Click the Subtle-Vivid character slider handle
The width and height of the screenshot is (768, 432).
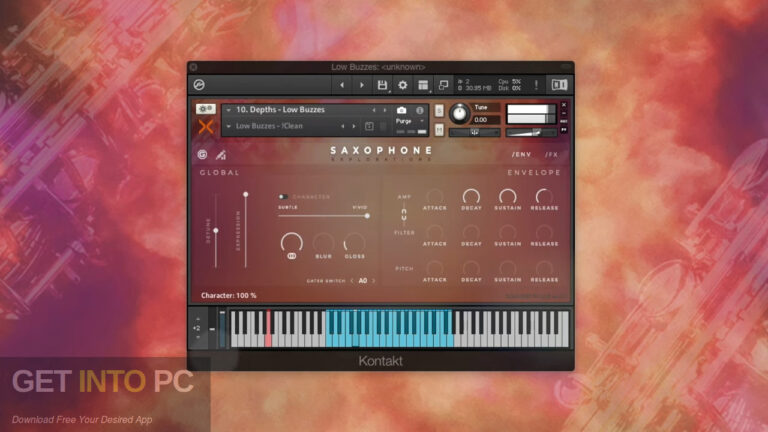point(367,216)
